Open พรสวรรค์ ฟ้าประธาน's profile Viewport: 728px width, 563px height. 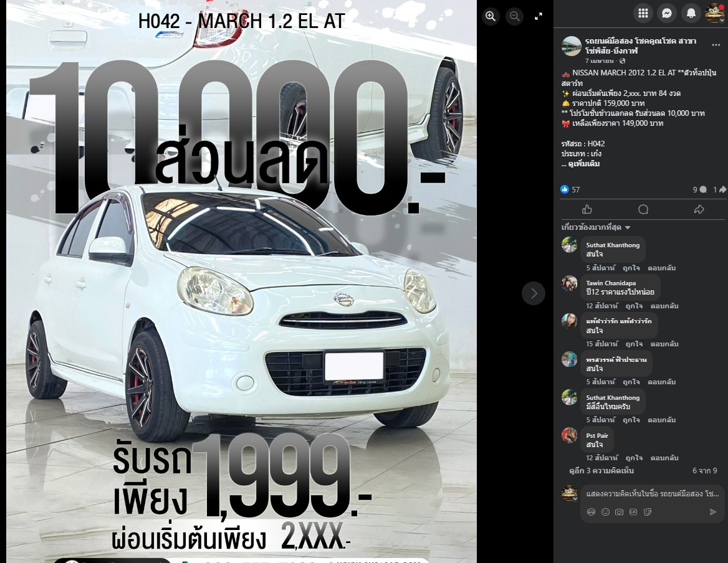616,359
